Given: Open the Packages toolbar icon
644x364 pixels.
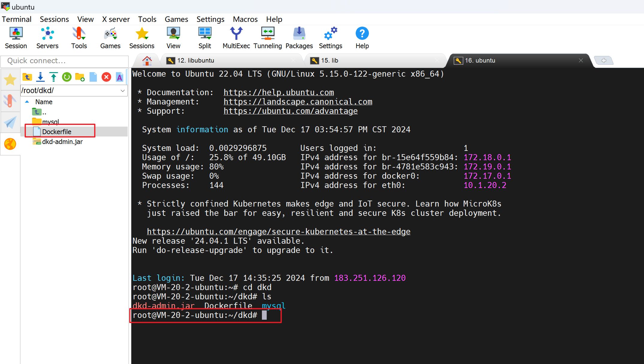Looking at the screenshot, I should (x=299, y=38).
